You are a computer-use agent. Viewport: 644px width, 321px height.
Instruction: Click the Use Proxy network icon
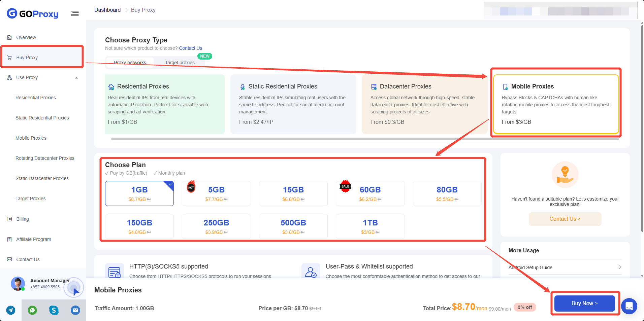click(9, 78)
